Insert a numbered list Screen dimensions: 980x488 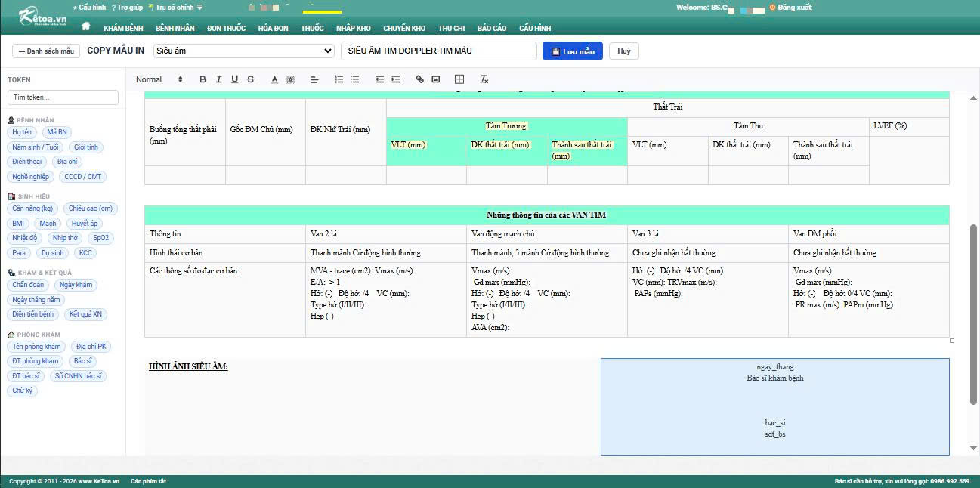339,79
